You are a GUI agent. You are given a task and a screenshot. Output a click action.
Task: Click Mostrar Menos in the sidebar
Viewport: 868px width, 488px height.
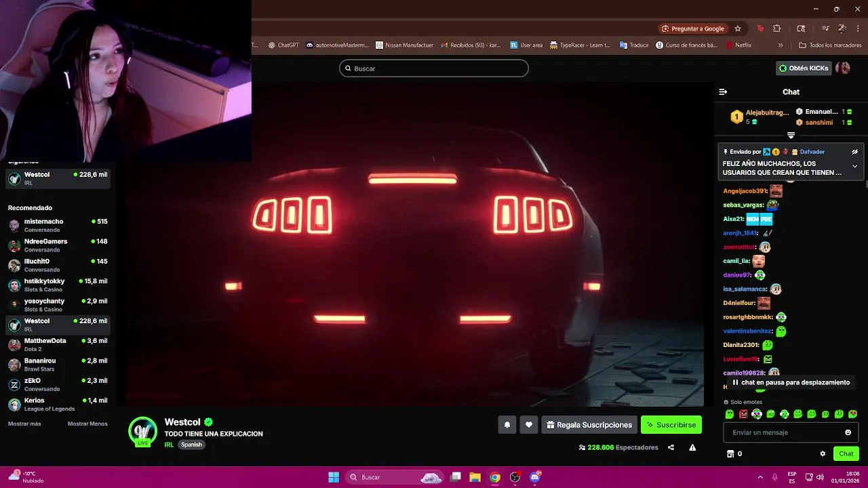tap(87, 424)
